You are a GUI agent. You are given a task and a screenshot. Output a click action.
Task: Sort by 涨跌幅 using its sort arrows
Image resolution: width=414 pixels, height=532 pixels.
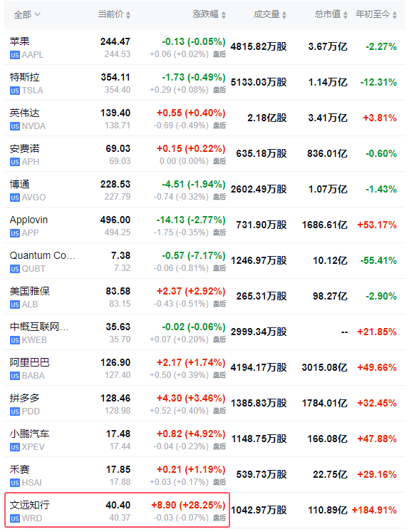pyautogui.click(x=224, y=15)
